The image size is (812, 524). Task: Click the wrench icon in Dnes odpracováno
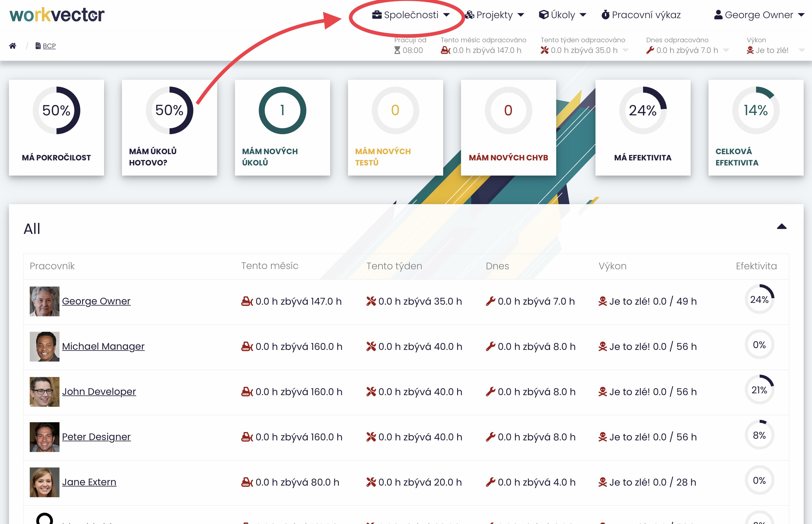[x=650, y=50]
